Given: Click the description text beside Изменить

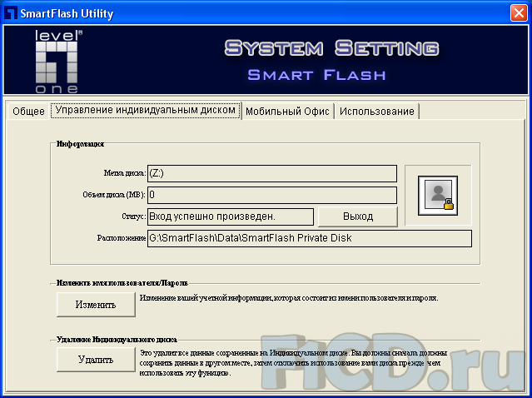Looking at the screenshot, I should pyautogui.click(x=289, y=298).
